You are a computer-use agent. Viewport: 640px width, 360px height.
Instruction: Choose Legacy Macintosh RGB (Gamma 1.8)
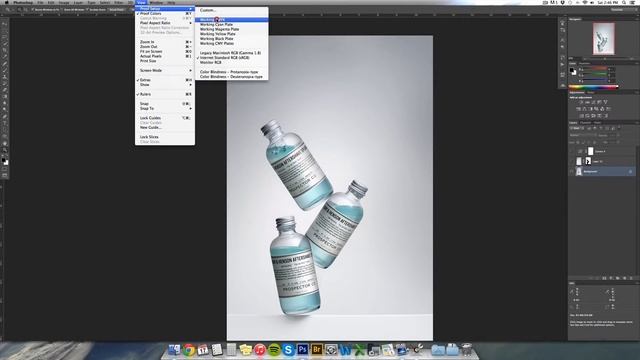(x=231, y=53)
